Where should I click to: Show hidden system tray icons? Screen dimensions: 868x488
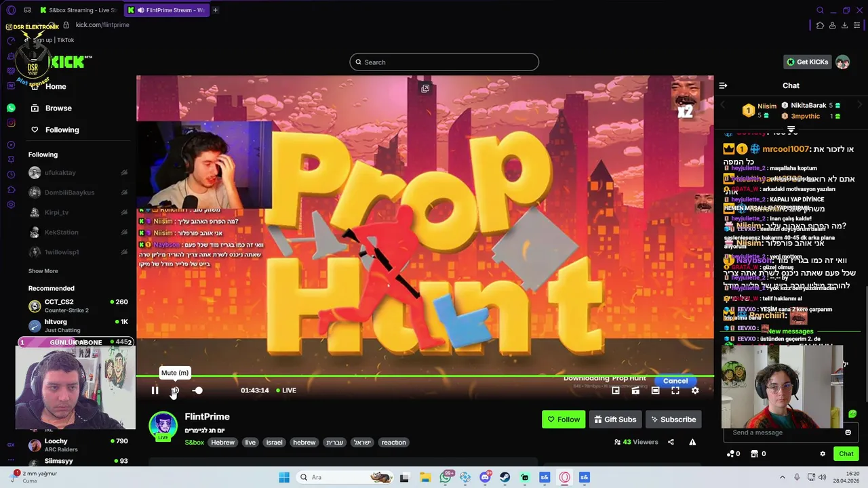tap(782, 477)
